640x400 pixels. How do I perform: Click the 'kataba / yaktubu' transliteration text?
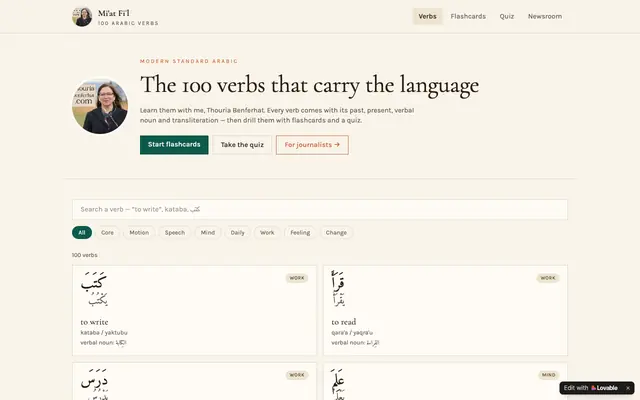104,333
